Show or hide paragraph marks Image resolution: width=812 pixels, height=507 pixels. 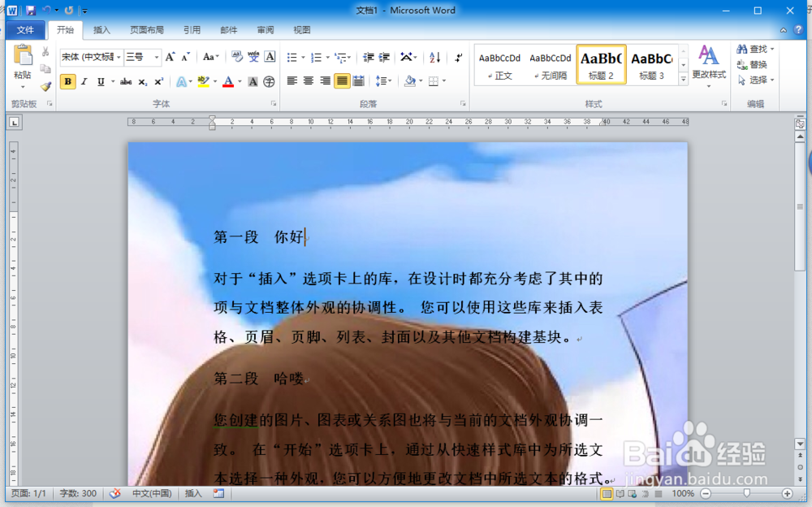pos(458,57)
